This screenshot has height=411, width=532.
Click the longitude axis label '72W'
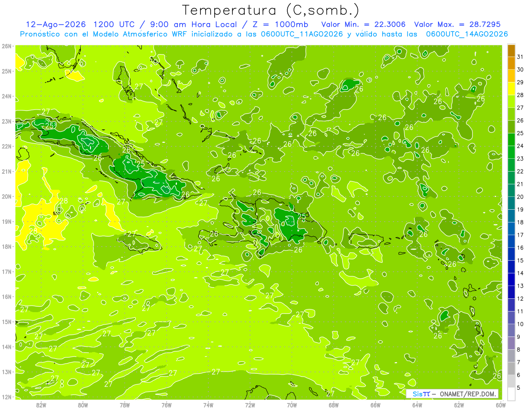(250, 405)
